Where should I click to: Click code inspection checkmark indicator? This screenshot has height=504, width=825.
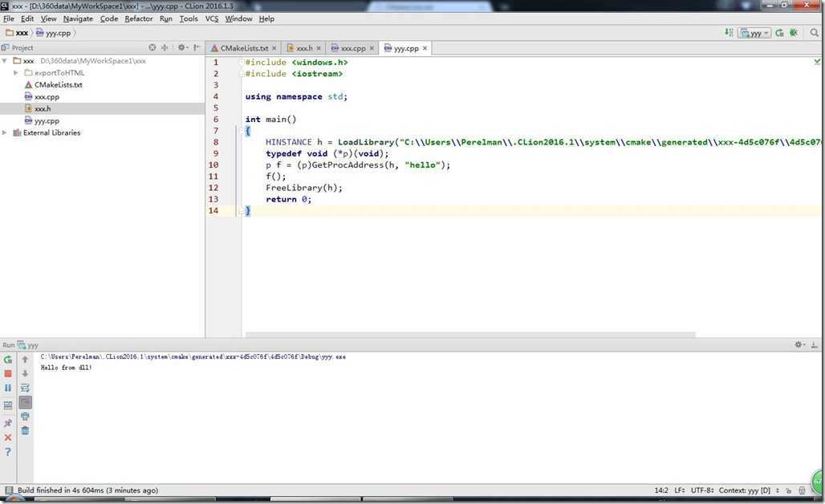(817, 62)
